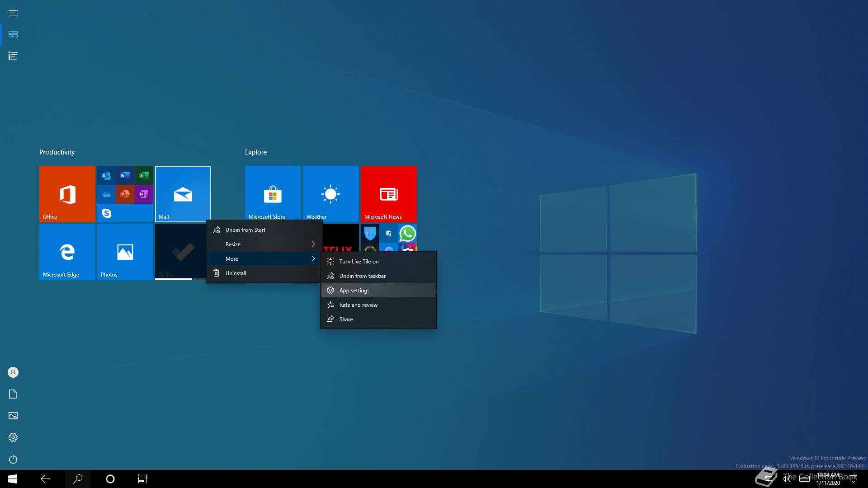Expand the Start hamburger menu
The width and height of the screenshot is (868, 488).
click(x=13, y=13)
